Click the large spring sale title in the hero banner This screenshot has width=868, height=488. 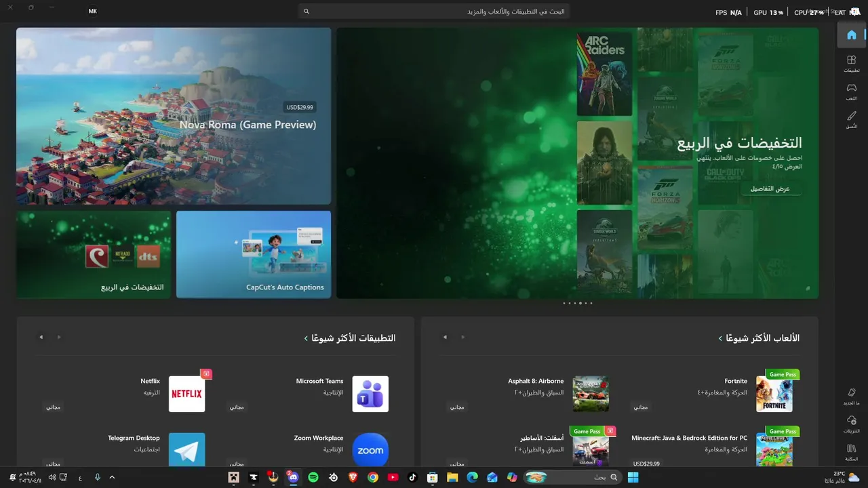click(x=740, y=142)
